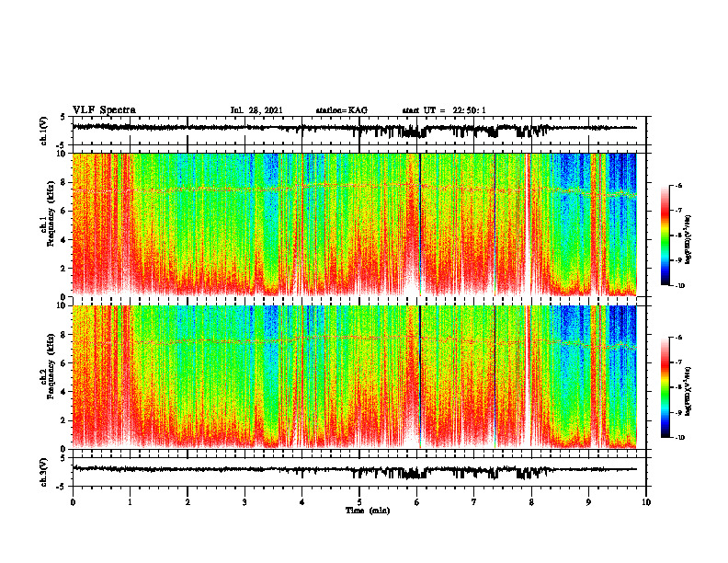Click the ch.1 voltage waveform trace panel
The image size is (728, 563).
tap(359, 131)
